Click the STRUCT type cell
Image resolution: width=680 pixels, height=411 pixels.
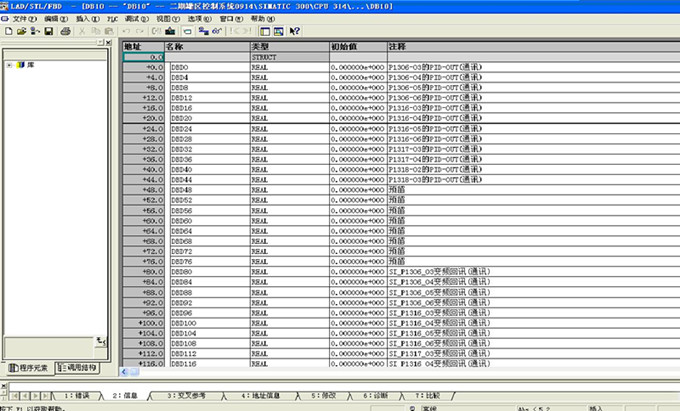290,57
